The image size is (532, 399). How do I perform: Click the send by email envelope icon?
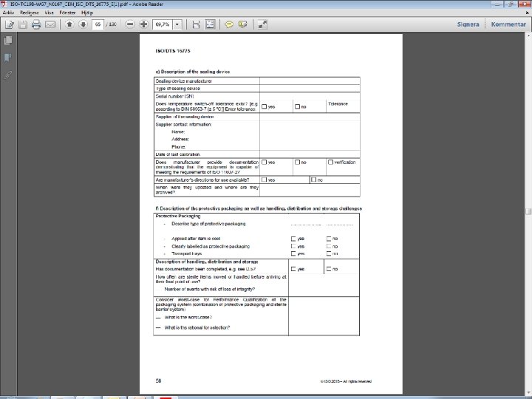click(x=50, y=24)
